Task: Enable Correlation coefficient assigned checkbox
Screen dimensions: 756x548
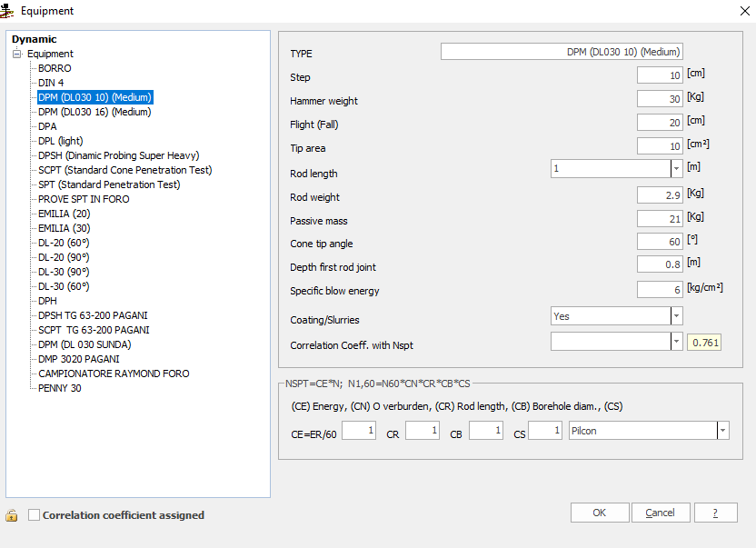Action: point(34,515)
